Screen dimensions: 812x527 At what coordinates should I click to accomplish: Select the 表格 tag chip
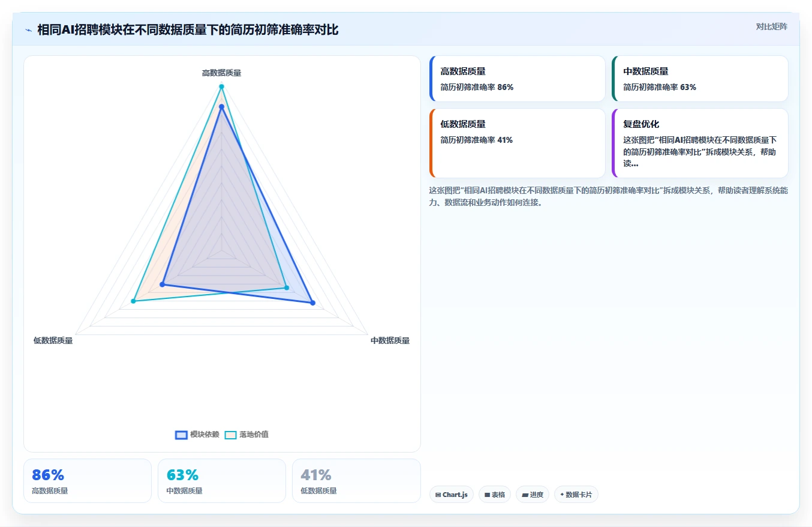point(495,495)
